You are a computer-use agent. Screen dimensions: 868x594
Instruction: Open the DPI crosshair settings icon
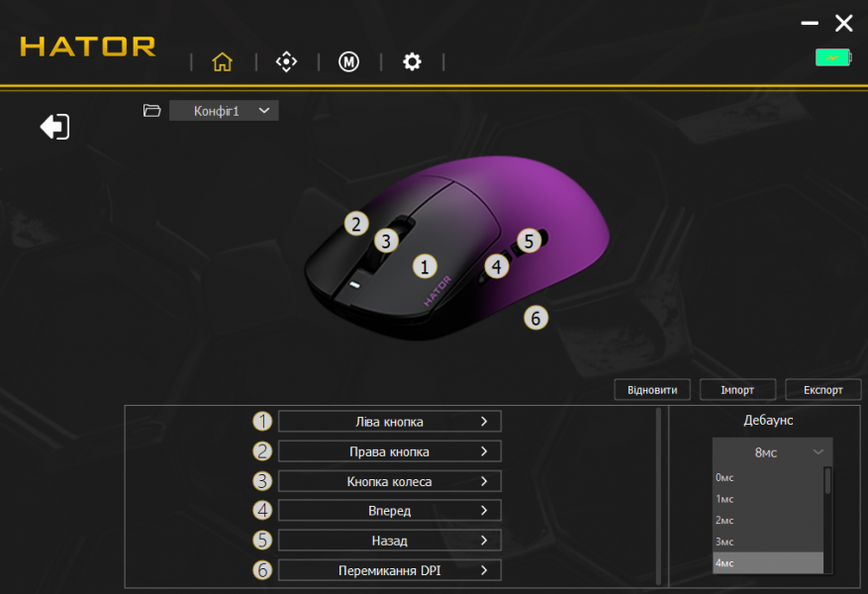point(286,61)
